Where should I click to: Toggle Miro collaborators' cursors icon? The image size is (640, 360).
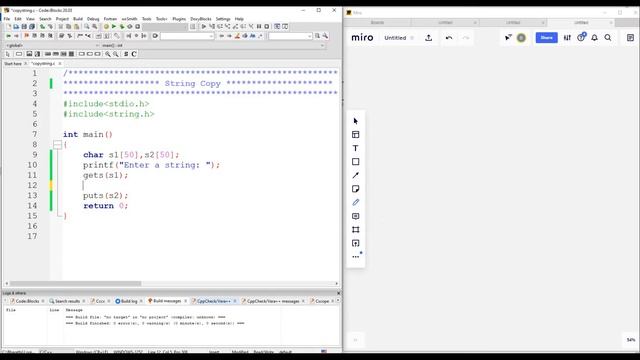(x=508, y=38)
